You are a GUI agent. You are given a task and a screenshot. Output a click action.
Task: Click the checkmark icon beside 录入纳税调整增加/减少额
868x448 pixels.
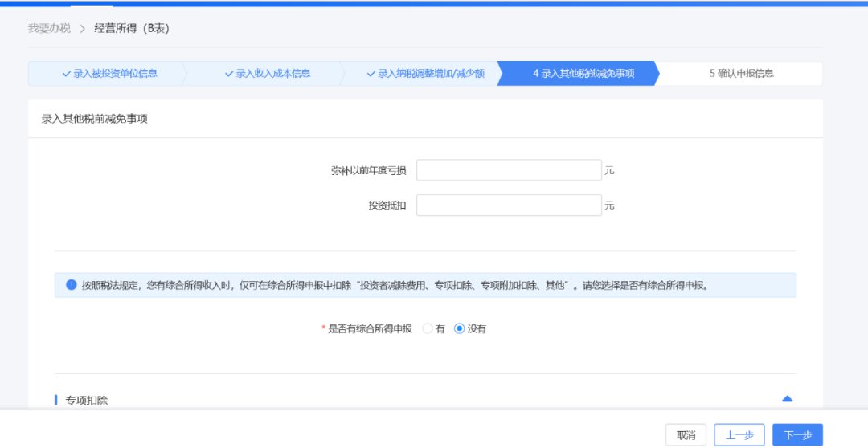point(371,73)
